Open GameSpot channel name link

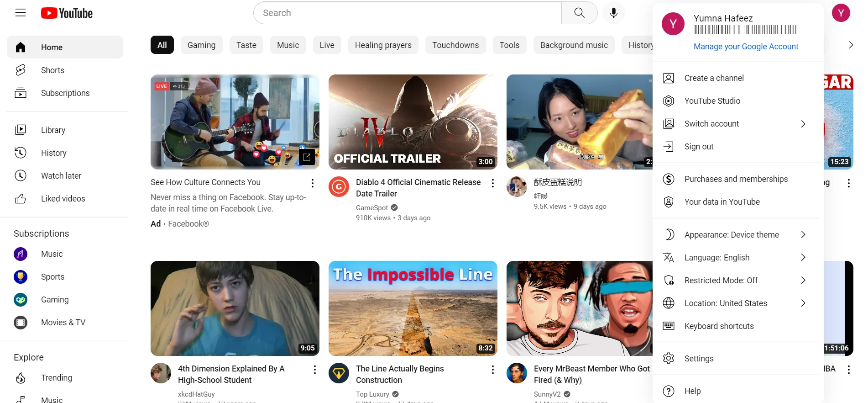click(372, 207)
